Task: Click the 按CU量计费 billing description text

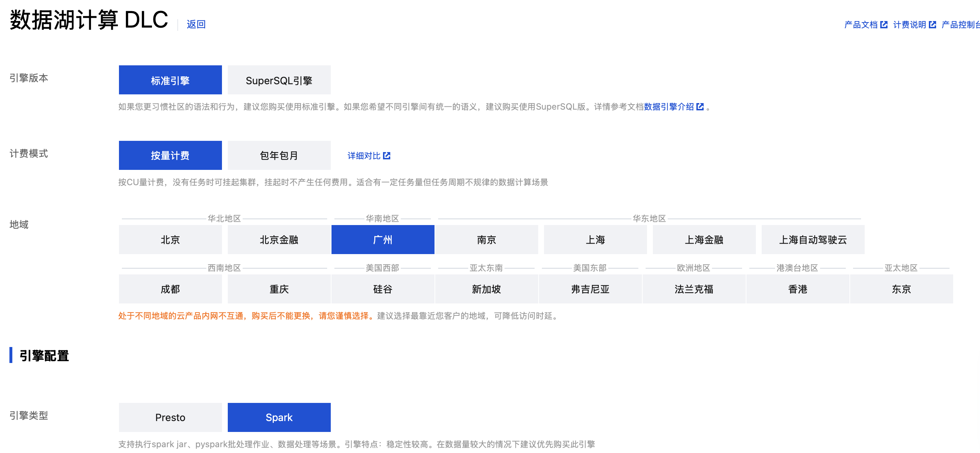Action: (333, 182)
